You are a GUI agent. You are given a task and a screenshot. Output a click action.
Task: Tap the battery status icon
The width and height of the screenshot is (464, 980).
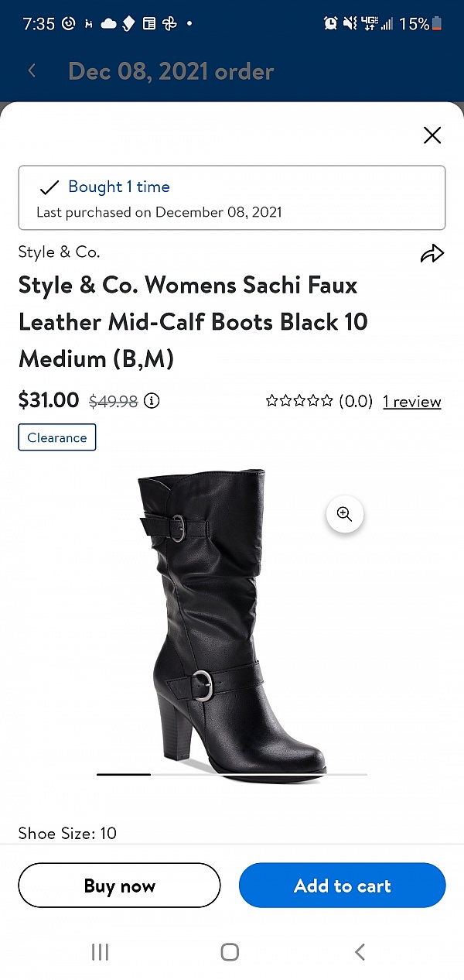[x=438, y=24]
